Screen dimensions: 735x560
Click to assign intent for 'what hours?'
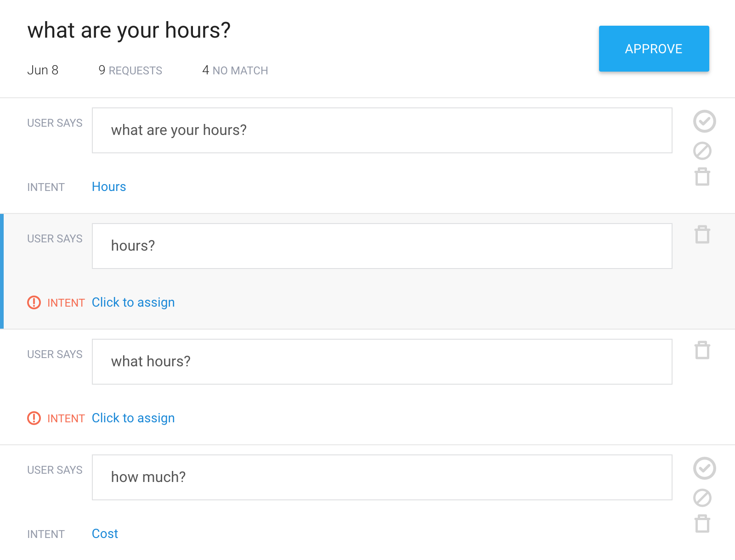point(133,418)
